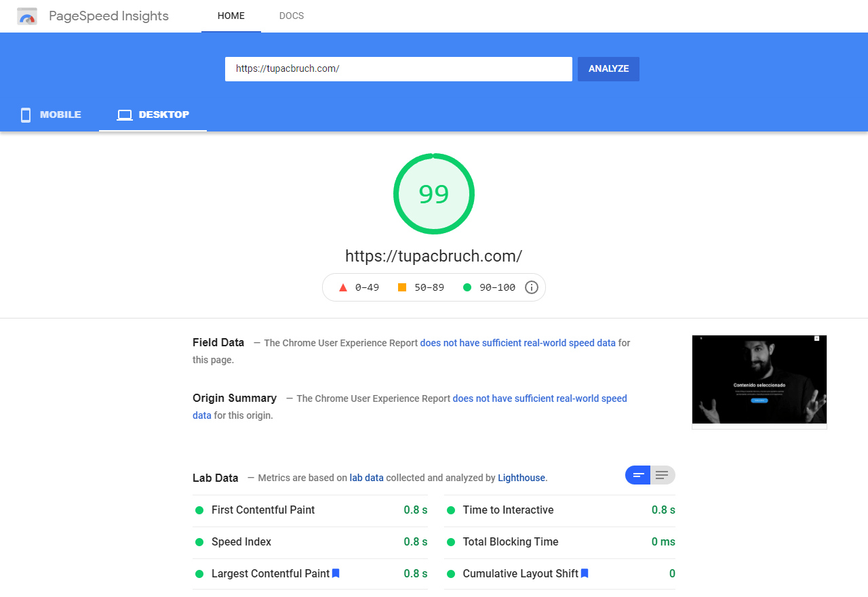Image resolution: width=868 pixels, height=597 pixels.
Task: Click the real-world speed data link in Field Data
Action: pos(517,343)
